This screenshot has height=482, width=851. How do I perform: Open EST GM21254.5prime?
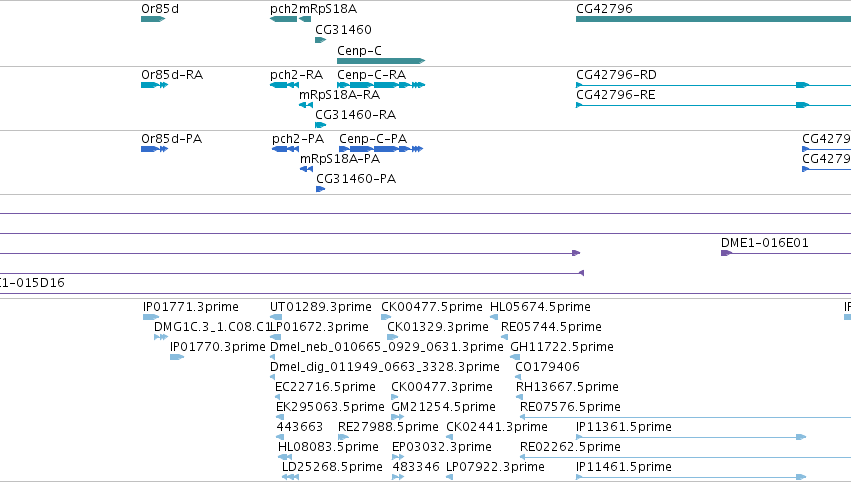pyautogui.click(x=443, y=408)
